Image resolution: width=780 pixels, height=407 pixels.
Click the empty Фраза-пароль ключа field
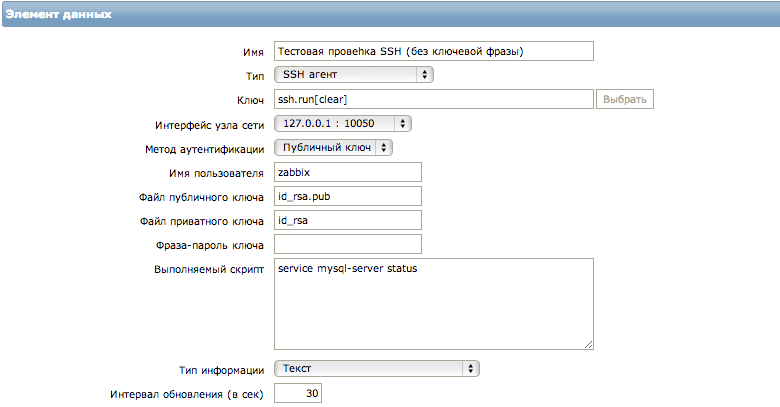click(x=348, y=244)
